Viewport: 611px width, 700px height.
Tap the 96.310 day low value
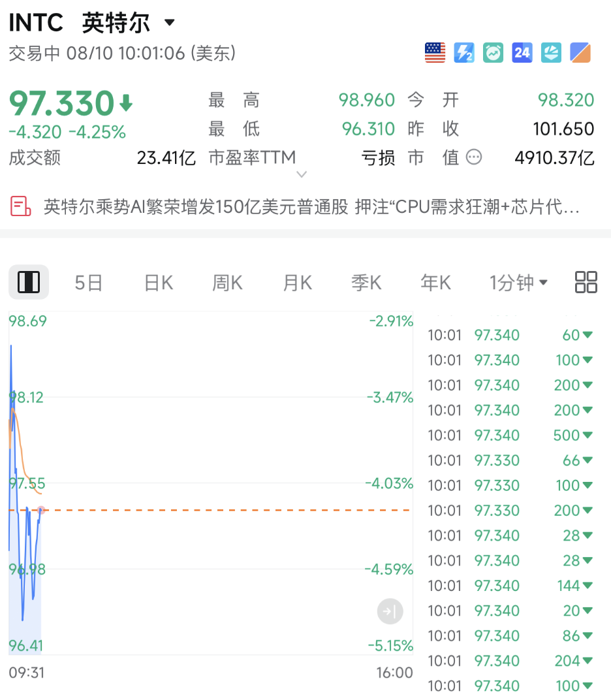(x=368, y=129)
